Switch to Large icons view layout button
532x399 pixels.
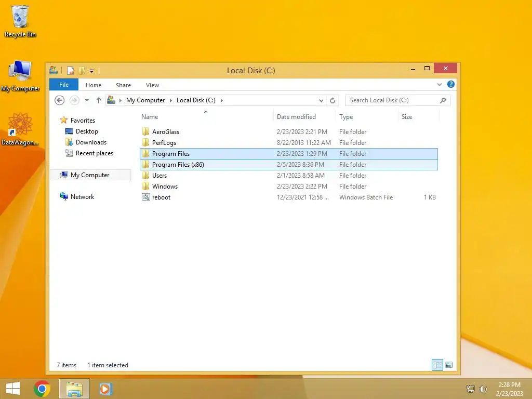click(449, 365)
